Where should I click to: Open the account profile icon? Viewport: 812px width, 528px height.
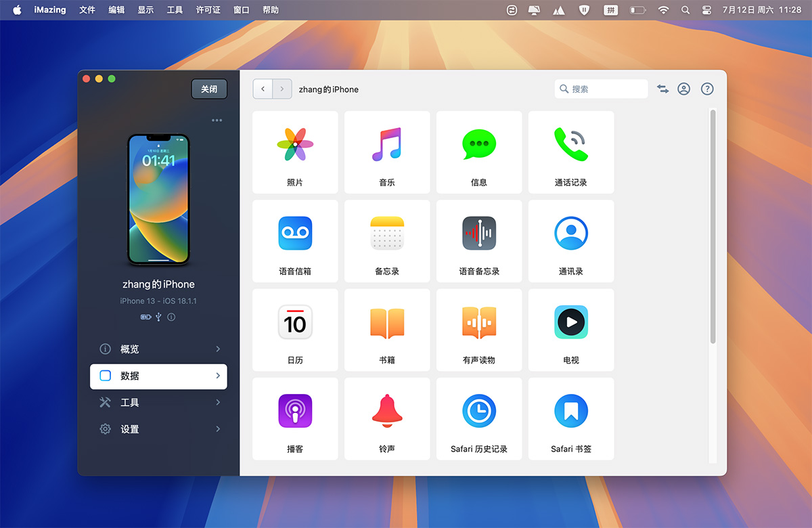684,89
